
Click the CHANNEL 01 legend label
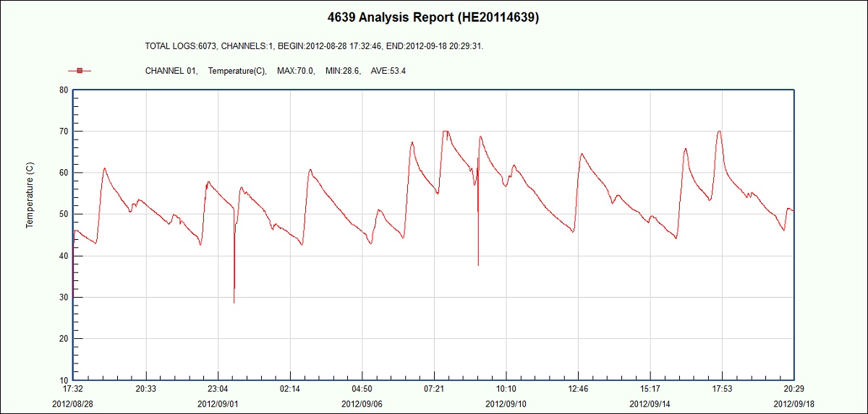pos(171,71)
